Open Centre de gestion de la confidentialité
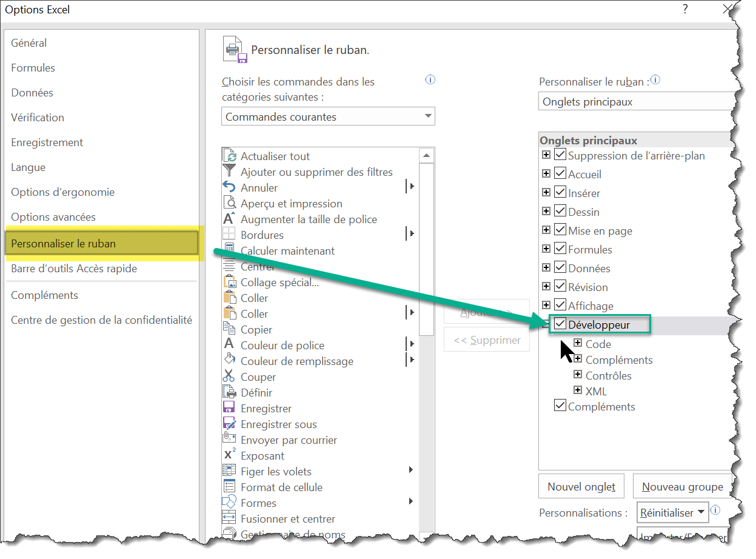 101,320
